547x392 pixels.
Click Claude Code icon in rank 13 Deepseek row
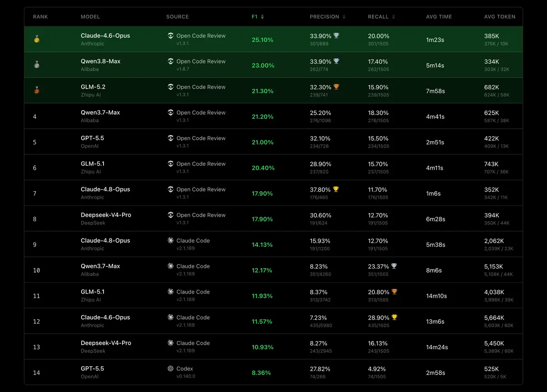pyautogui.click(x=170, y=343)
